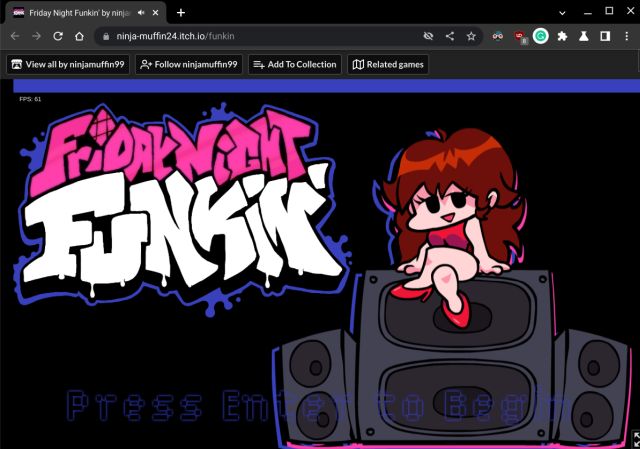Open a new browser tab

(181, 13)
